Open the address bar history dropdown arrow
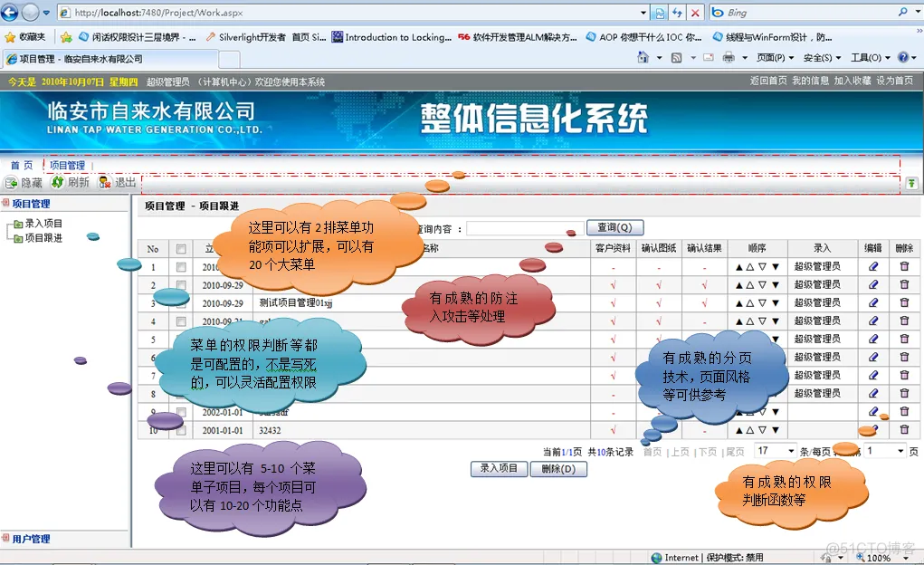The image size is (924, 565). coord(643,13)
